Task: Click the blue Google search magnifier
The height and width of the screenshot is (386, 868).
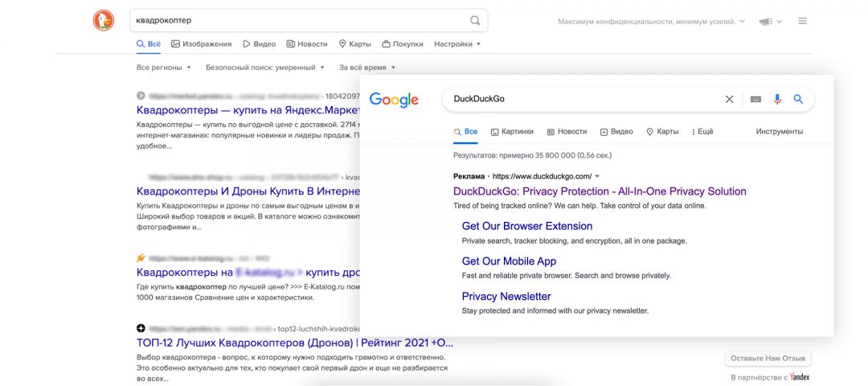Action: 798,99
